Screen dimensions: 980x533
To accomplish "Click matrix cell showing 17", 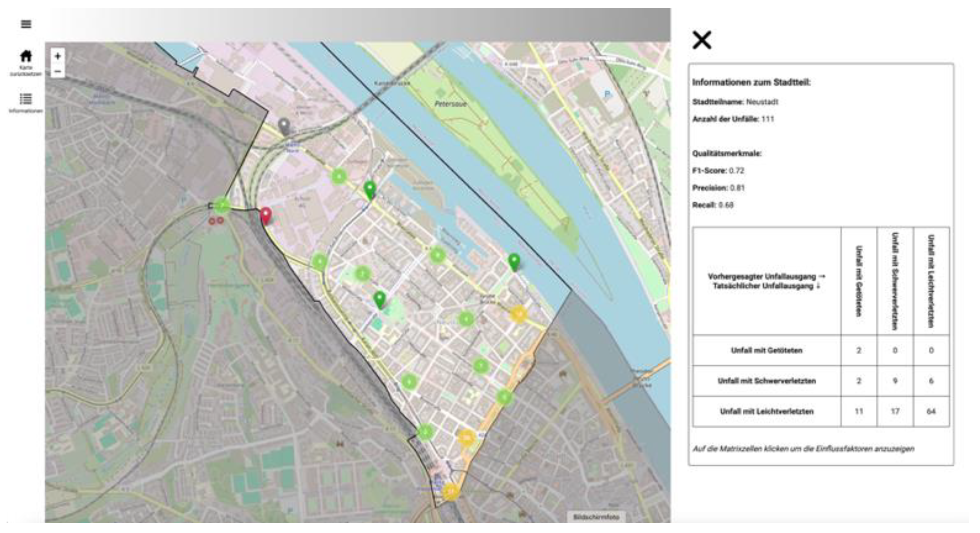I will 895,411.
